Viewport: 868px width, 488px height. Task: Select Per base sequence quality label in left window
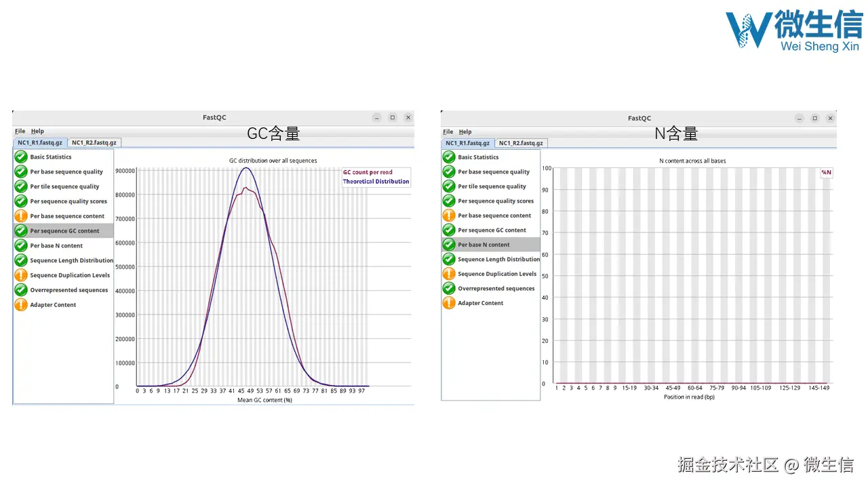(66, 171)
